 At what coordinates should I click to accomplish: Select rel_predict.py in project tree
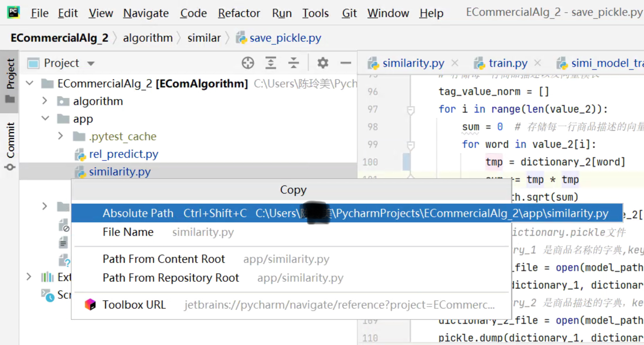point(188,154)
